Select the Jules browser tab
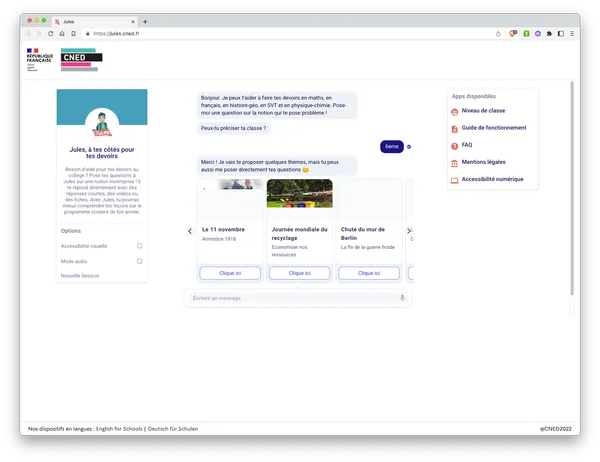 click(x=95, y=22)
